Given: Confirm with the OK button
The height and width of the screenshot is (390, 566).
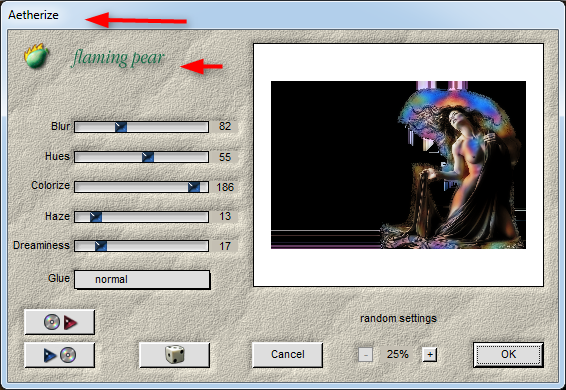Looking at the screenshot, I should click(508, 355).
